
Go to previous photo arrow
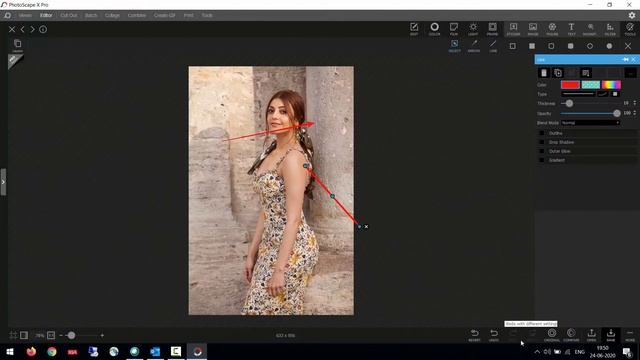22,29
